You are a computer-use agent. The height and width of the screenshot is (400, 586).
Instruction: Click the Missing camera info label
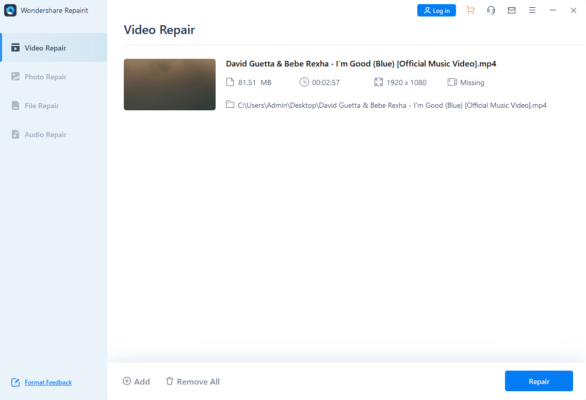point(472,82)
